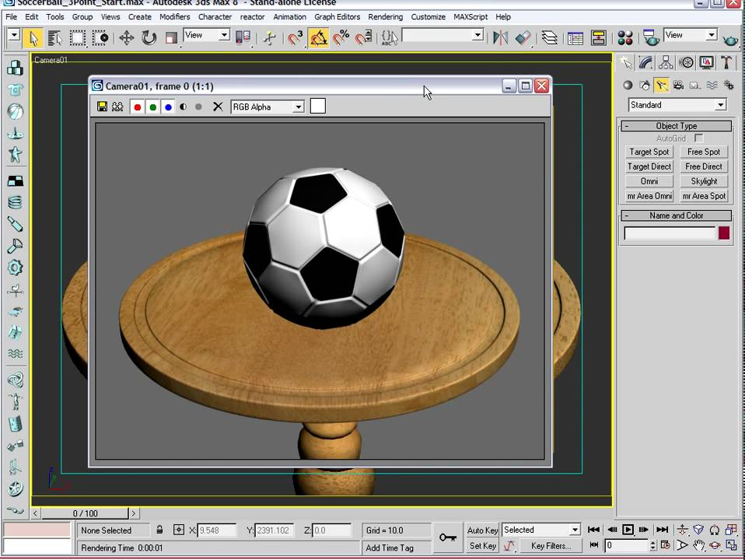Switch to the Motion panel tab
745x560 pixels.
coord(686,62)
